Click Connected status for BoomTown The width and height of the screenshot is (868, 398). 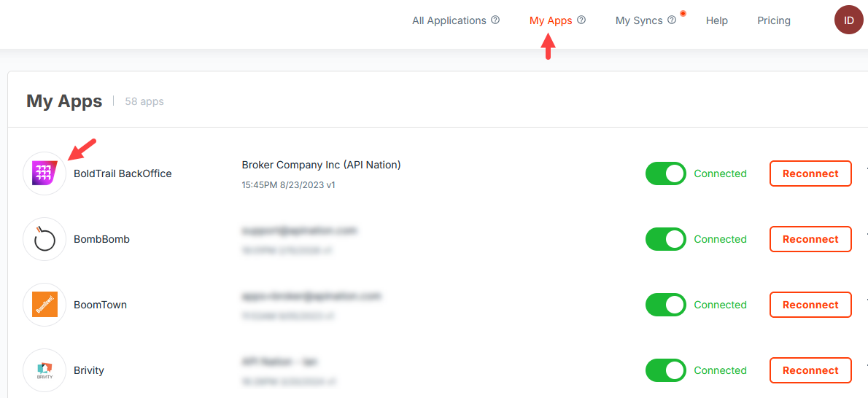point(720,305)
